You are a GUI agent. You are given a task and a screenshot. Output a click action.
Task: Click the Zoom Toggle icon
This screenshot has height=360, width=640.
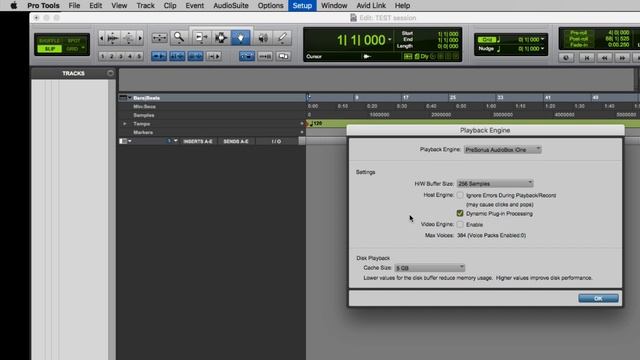(x=160, y=38)
